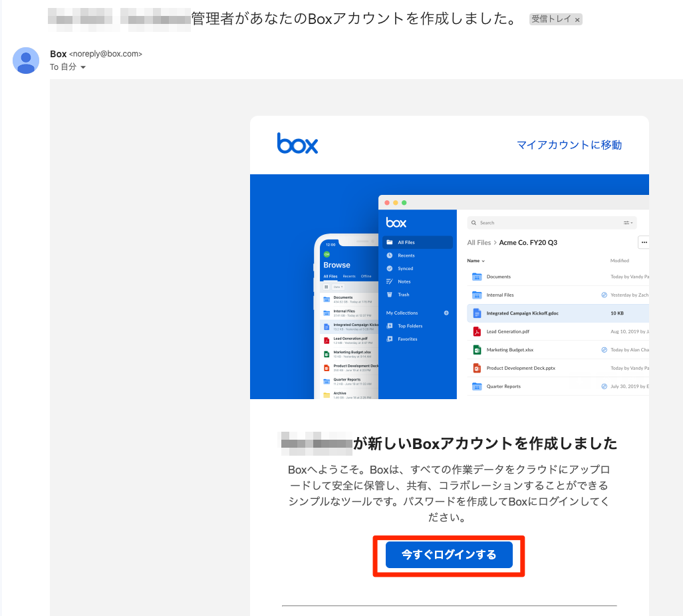683x616 pixels.
Task: Click the Browse heading on illustrated phone
Action: tap(337, 265)
